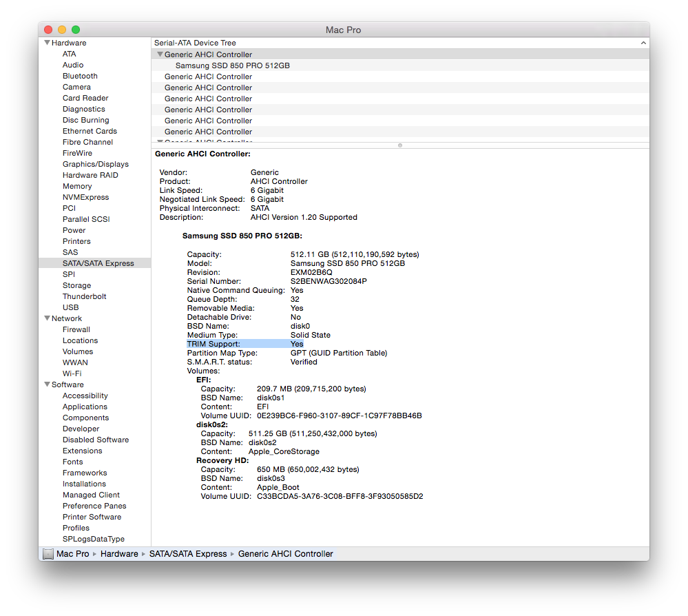The image size is (688, 616).
Task: Select Bluetooth in the sidebar
Action: click(80, 76)
